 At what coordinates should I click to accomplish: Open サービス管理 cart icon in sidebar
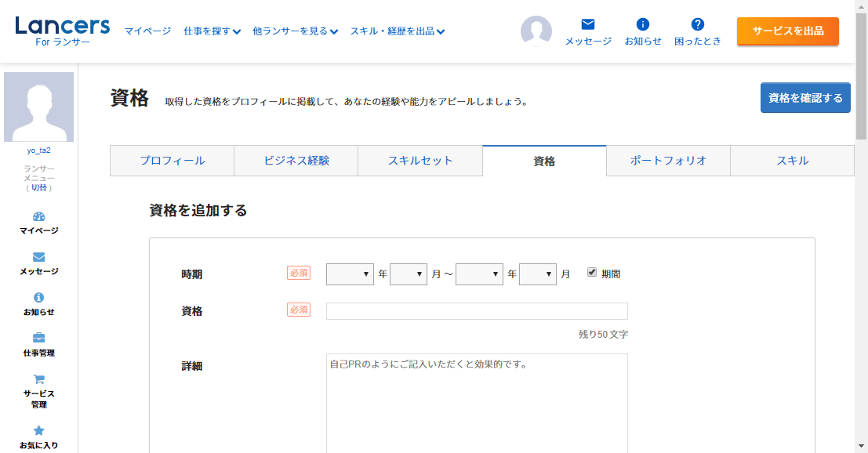(x=39, y=379)
